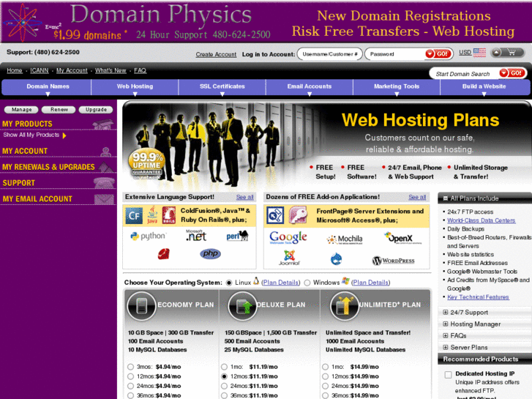Click the Upgrade button
This screenshot has height=399, width=532.
click(x=96, y=110)
